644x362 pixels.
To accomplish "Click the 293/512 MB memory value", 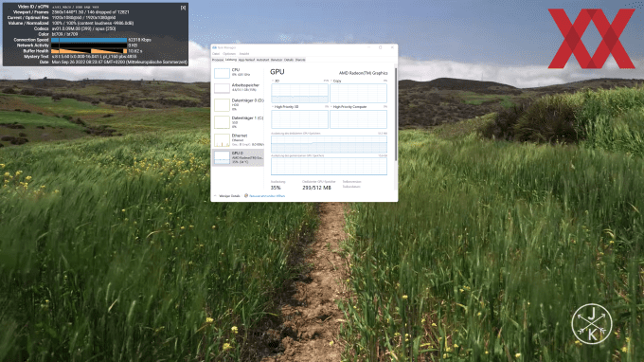I will (316, 188).
